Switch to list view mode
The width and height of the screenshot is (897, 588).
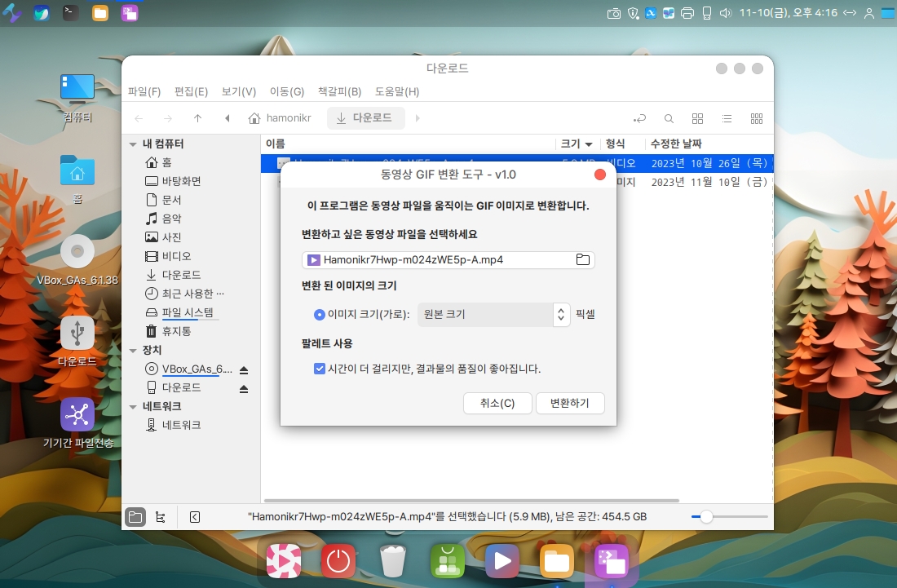(727, 118)
